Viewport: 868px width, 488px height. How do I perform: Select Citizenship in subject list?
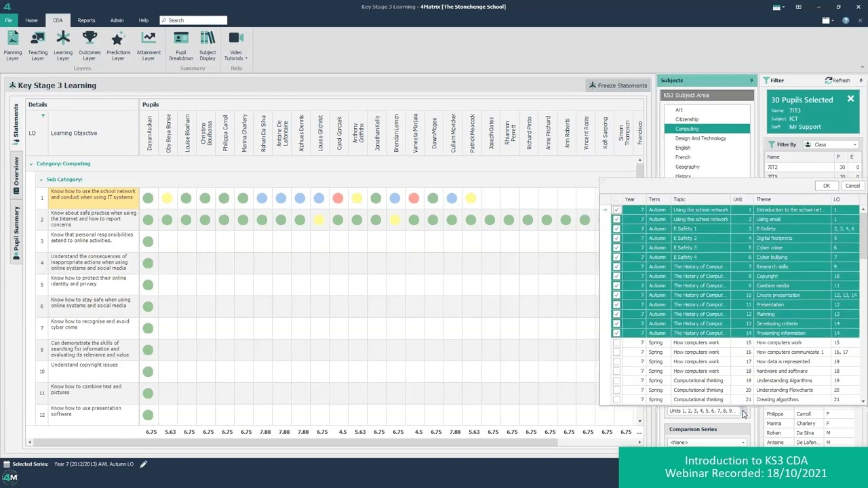point(686,119)
